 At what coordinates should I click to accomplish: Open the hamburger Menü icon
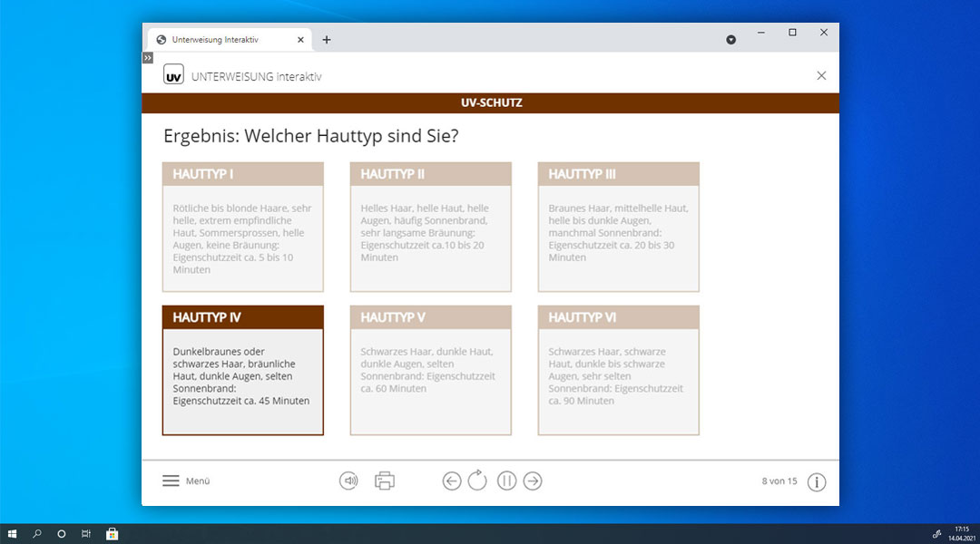(x=171, y=481)
